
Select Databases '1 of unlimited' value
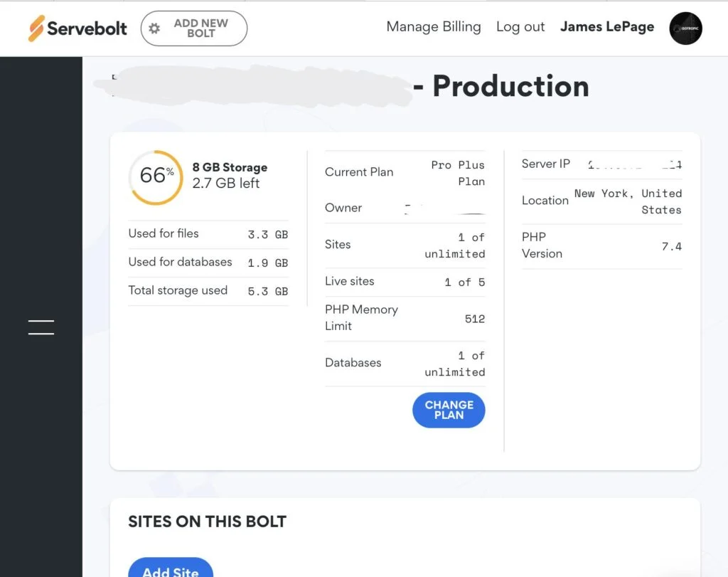(x=455, y=364)
